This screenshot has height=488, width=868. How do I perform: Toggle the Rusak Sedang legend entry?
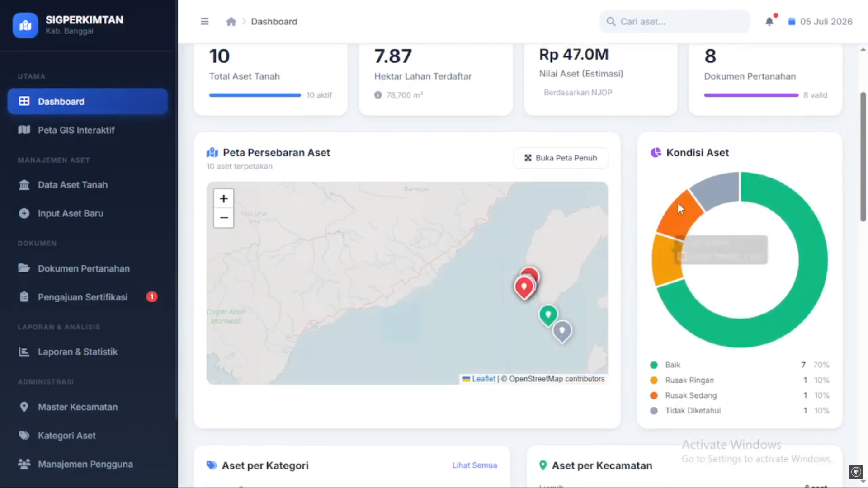click(x=740, y=395)
